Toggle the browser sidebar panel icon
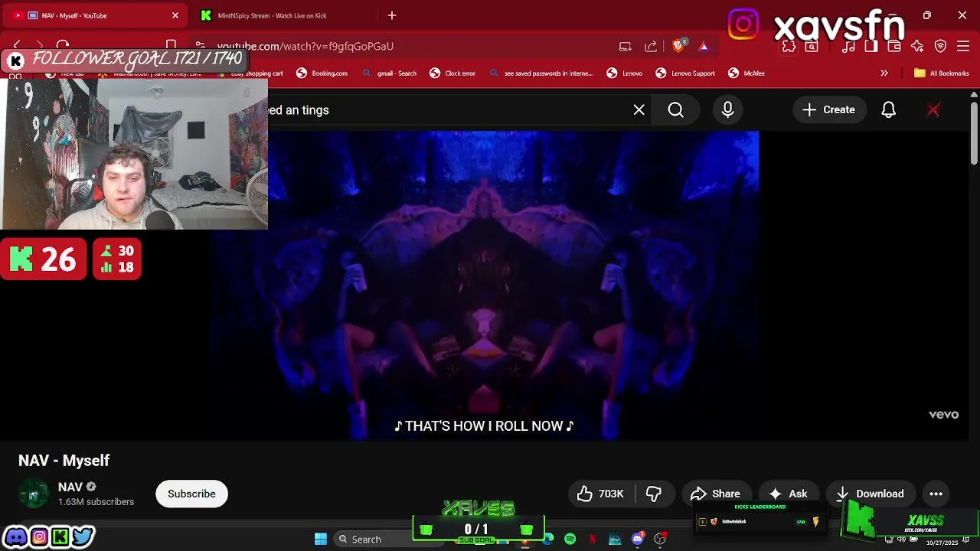Viewport: 980px width, 551px height. pyautogui.click(x=871, y=46)
